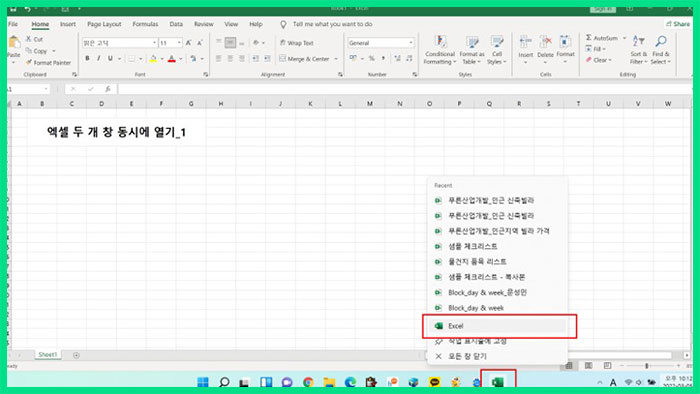Click the Clear button
Image resolution: width=700 pixels, height=394 pixels.
point(599,60)
